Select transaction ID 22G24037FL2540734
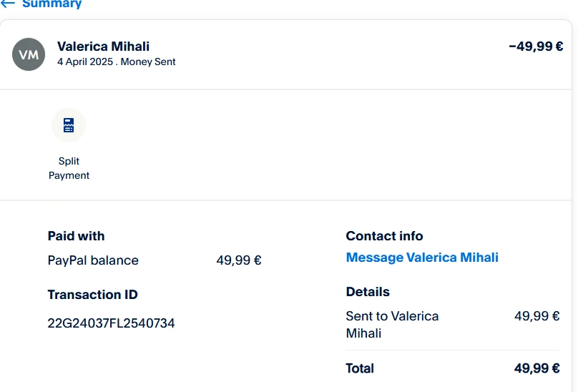 (111, 323)
